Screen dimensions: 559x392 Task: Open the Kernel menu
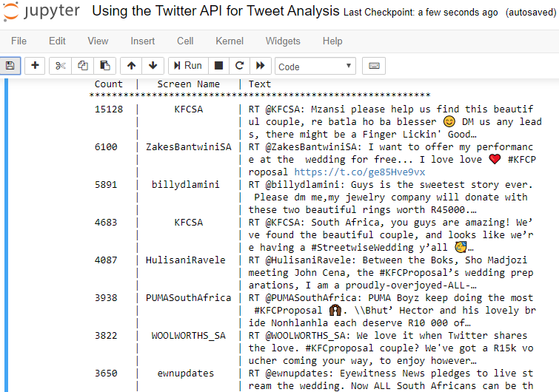click(230, 41)
